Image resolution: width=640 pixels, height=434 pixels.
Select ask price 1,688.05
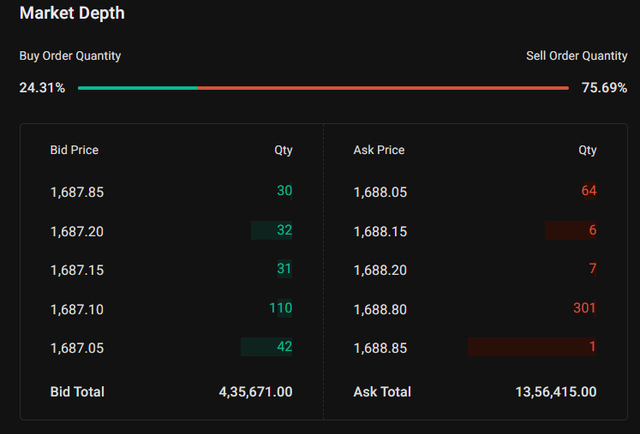tap(381, 191)
